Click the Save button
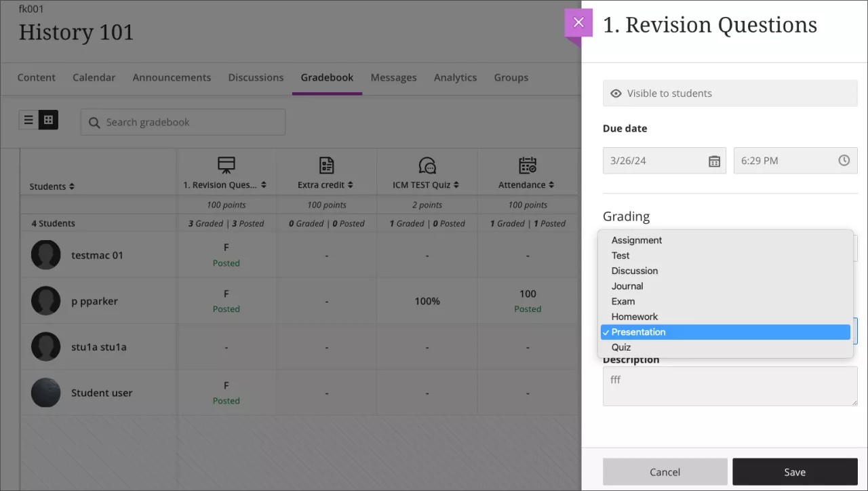Image resolution: width=868 pixels, height=491 pixels. click(794, 471)
